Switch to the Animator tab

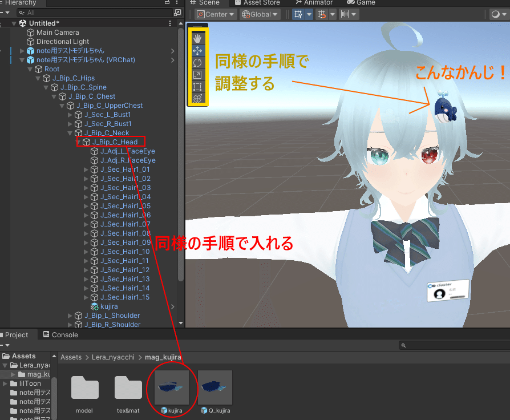[314, 3]
